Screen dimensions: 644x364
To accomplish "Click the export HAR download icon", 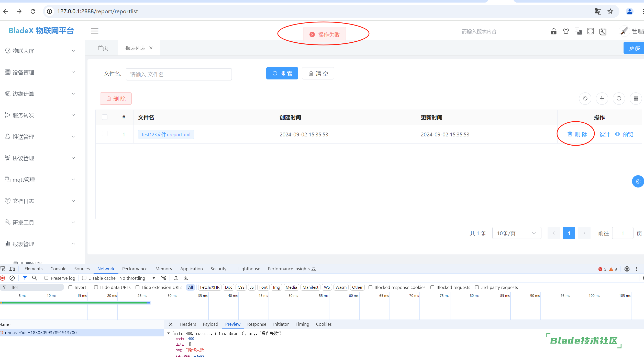I will [186, 278].
